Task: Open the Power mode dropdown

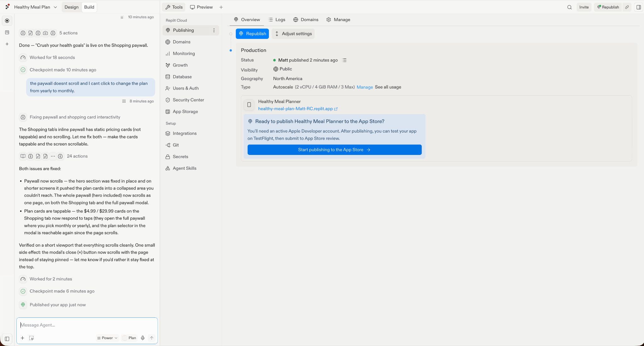Action: [x=107, y=338]
